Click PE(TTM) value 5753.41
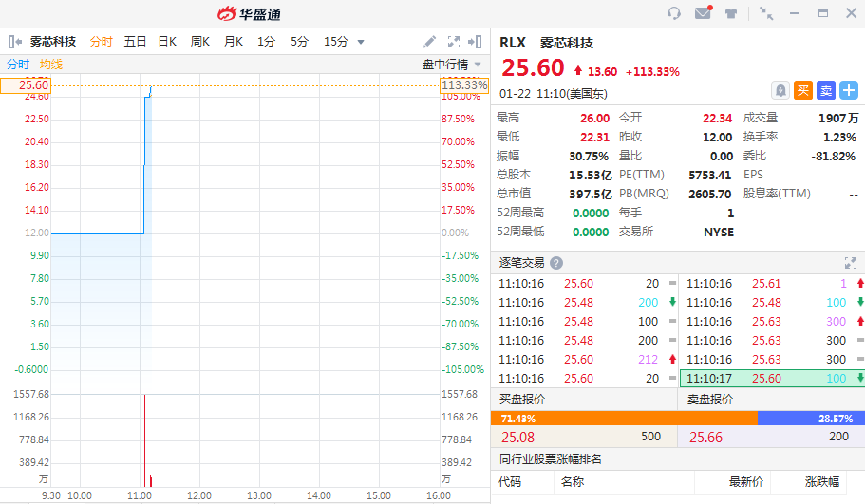This screenshot has width=865, height=504. point(709,176)
